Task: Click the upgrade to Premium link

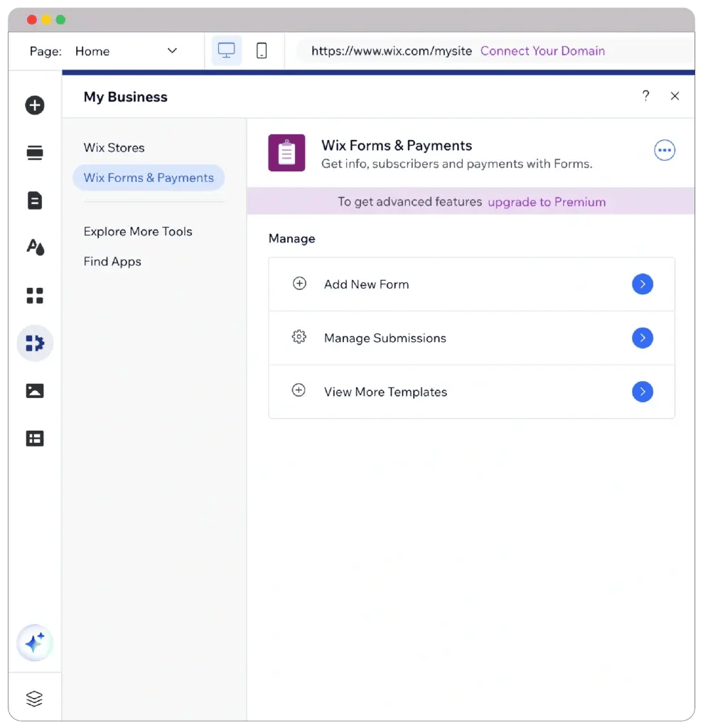Action: (547, 202)
